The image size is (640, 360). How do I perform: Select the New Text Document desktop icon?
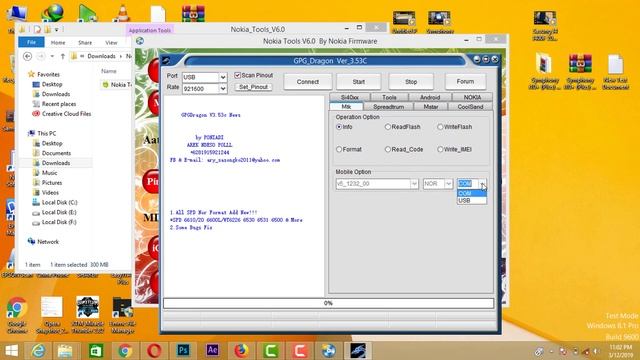615,72
